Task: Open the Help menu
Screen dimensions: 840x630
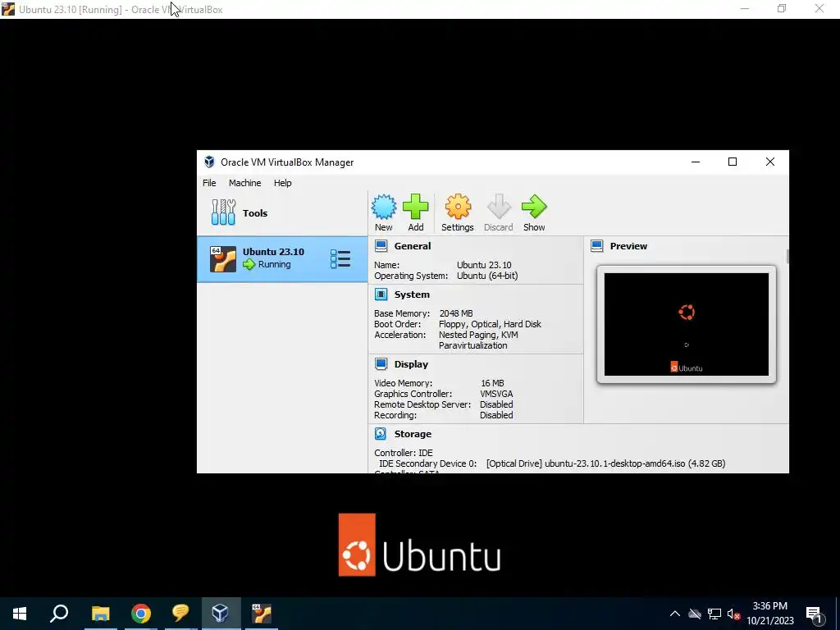Action: tap(282, 183)
